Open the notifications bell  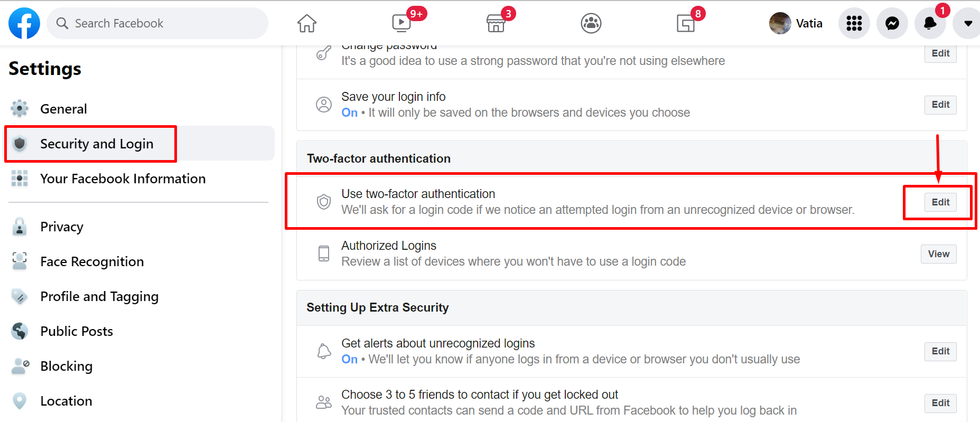coord(930,23)
